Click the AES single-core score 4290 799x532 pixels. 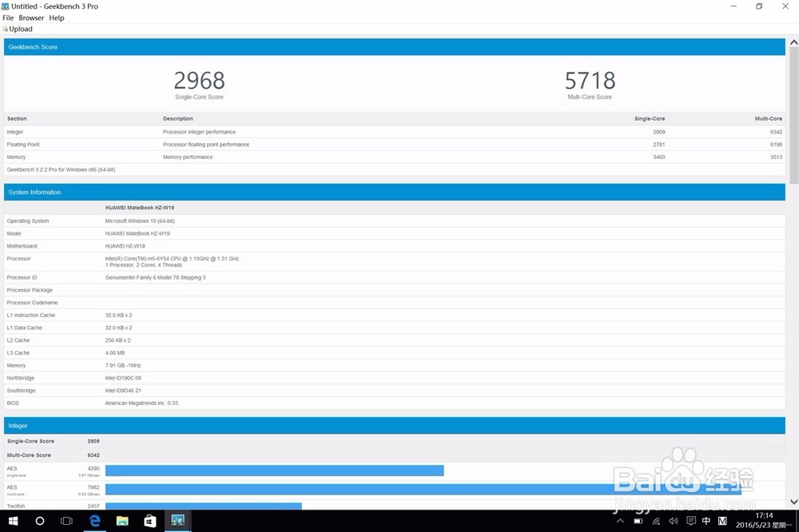[93, 468]
